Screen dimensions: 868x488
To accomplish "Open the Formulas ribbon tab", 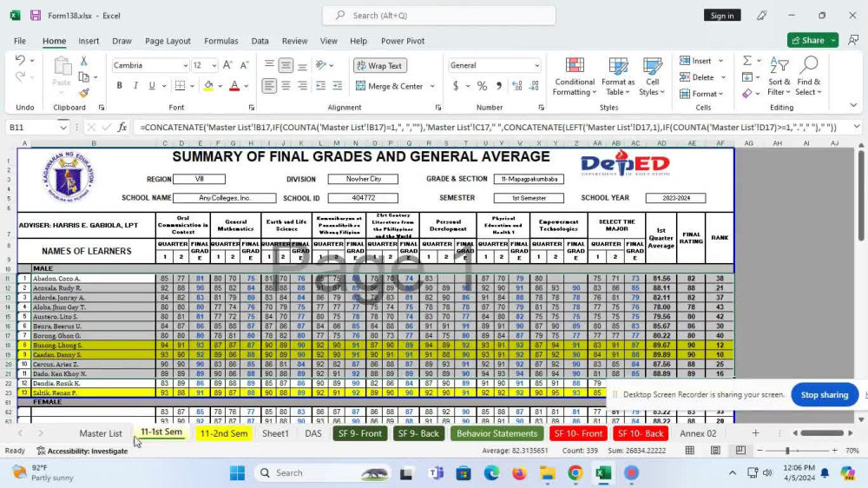I will coord(220,41).
